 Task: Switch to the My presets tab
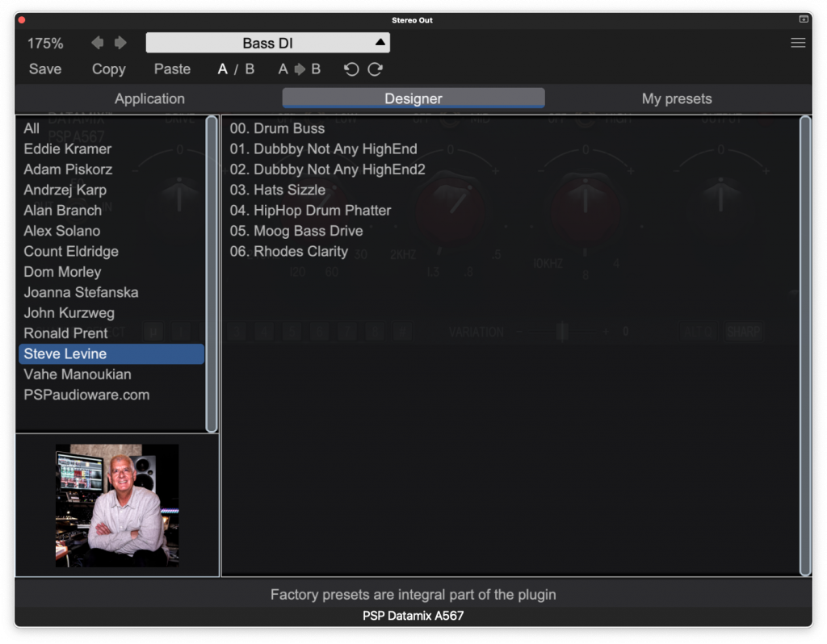click(x=677, y=98)
